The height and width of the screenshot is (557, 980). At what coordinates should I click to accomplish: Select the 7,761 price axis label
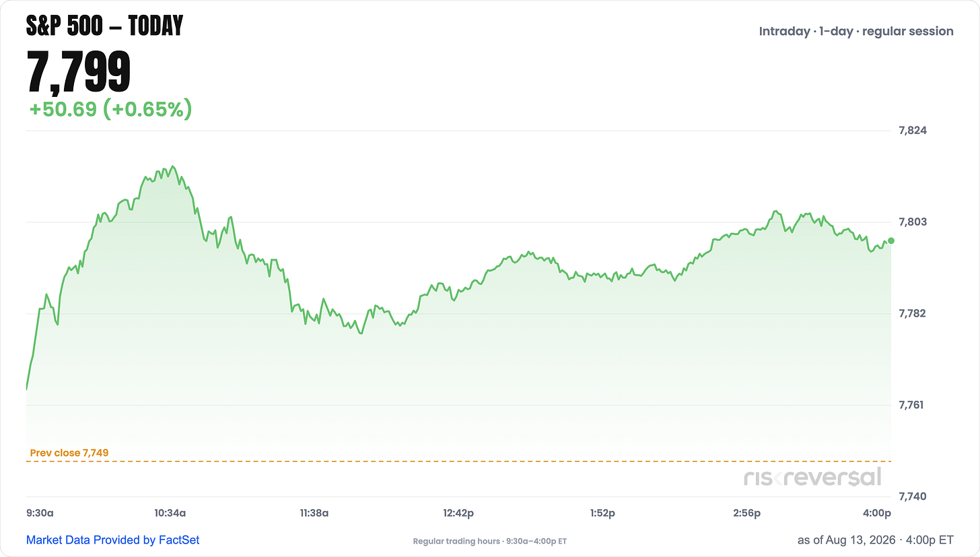click(913, 405)
